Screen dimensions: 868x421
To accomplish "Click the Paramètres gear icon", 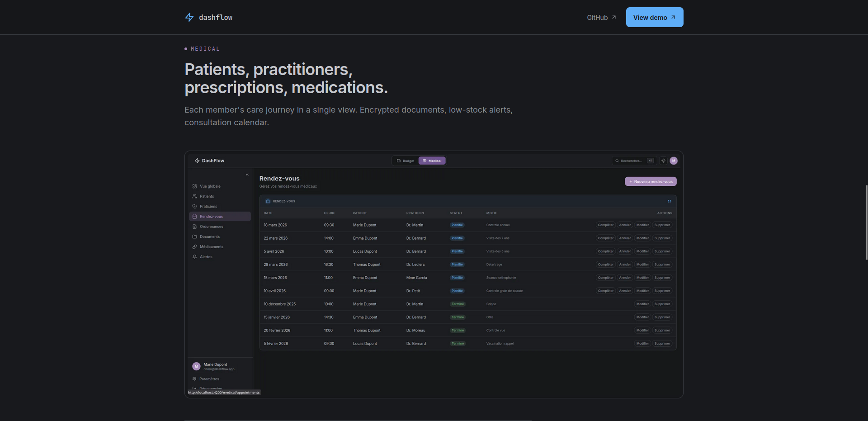I will click(194, 379).
